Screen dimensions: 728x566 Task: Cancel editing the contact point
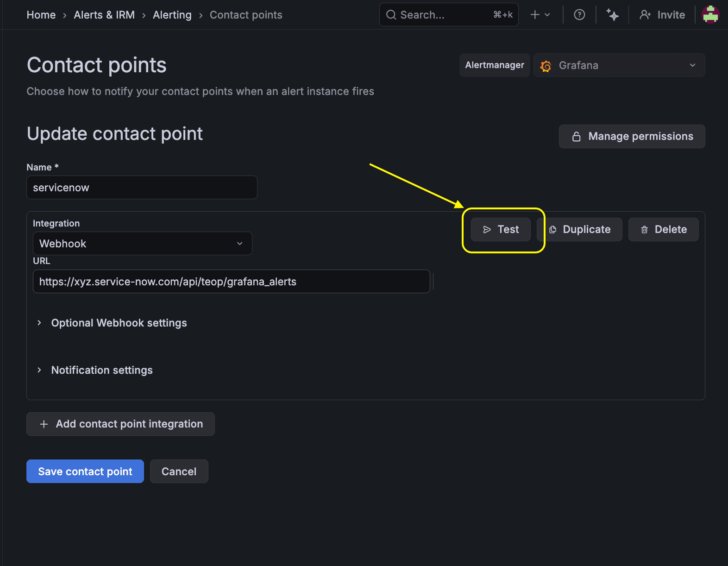[179, 472]
